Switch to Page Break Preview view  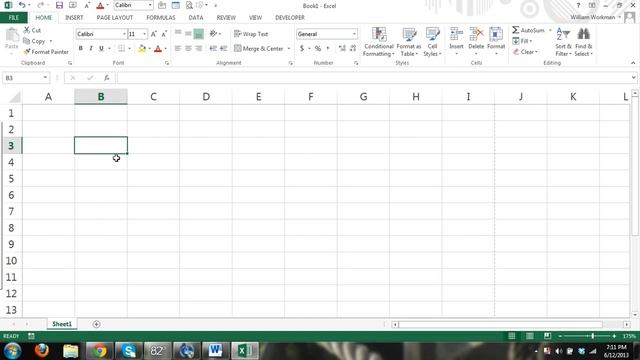click(547, 336)
